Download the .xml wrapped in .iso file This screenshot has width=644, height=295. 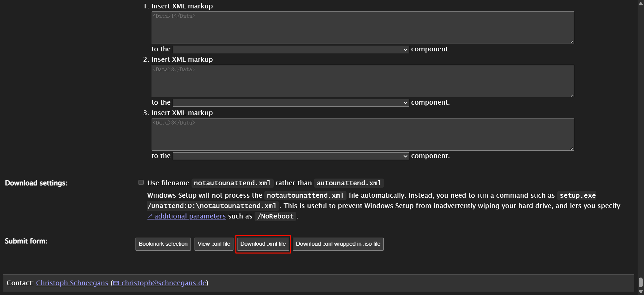tap(338, 244)
